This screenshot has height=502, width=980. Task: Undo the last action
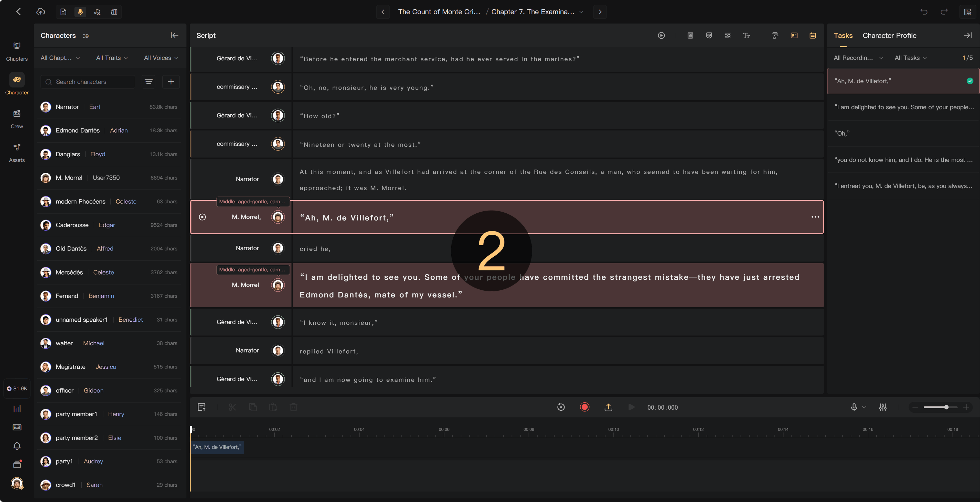tap(924, 12)
